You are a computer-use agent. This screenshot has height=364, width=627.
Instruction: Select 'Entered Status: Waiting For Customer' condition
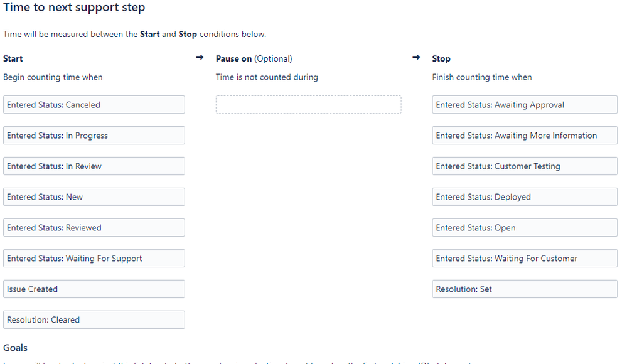(x=525, y=259)
